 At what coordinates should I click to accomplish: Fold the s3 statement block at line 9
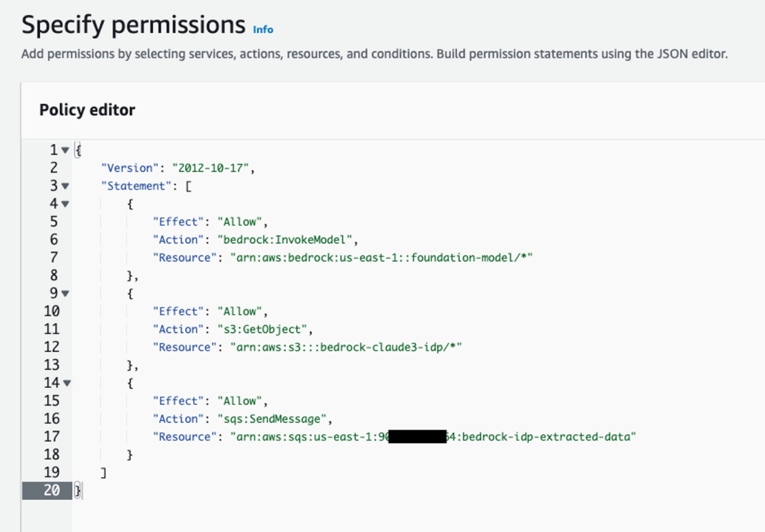65,294
